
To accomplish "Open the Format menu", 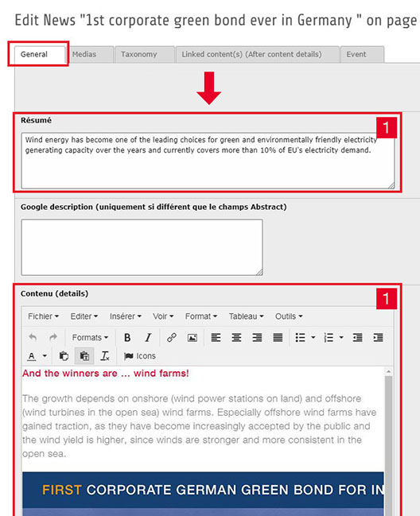I will (x=201, y=316).
